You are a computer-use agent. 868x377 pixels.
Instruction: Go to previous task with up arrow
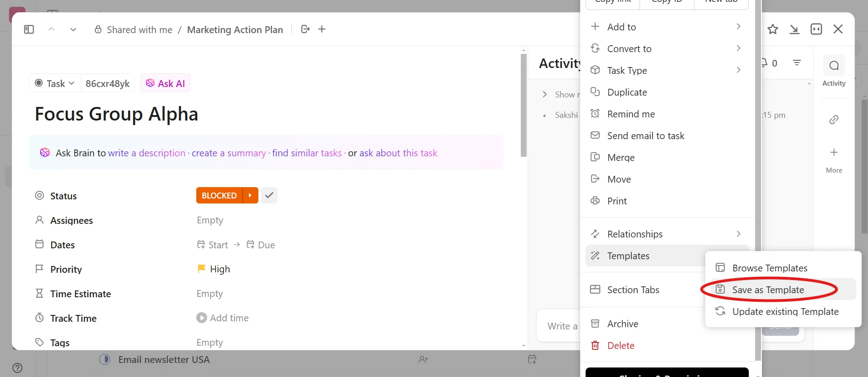click(x=51, y=29)
